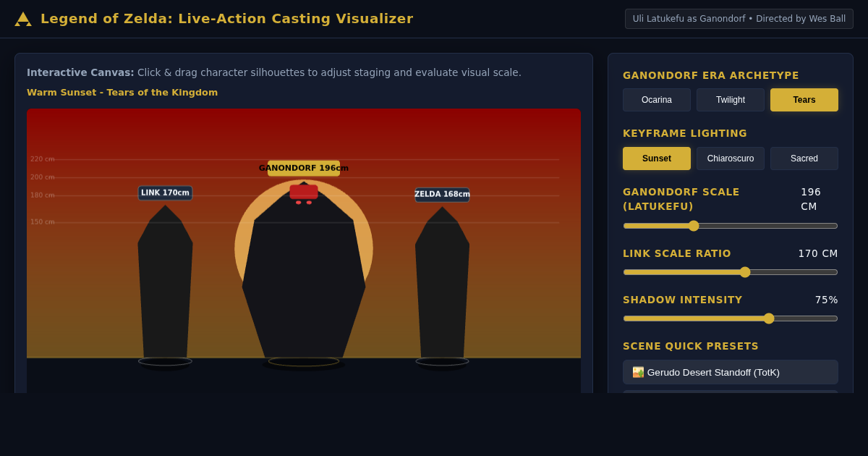Select the Zelda silhouette on canvas
The image size is (868, 456).
click(442, 282)
